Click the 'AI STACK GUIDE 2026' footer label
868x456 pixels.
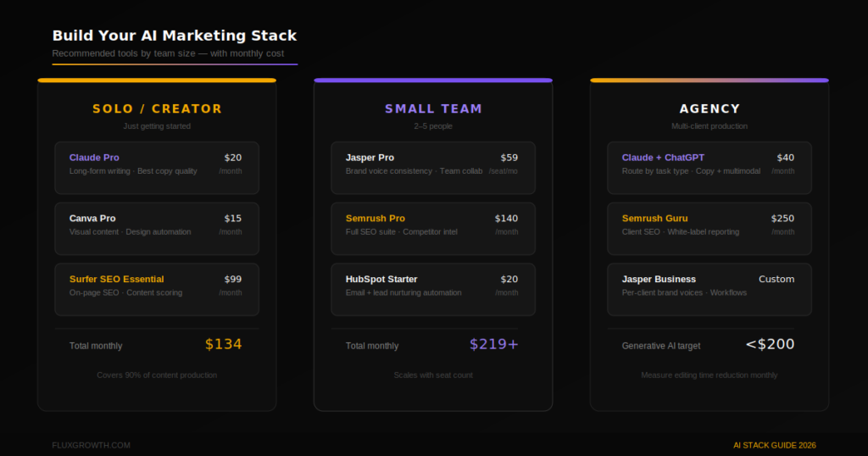pos(775,446)
